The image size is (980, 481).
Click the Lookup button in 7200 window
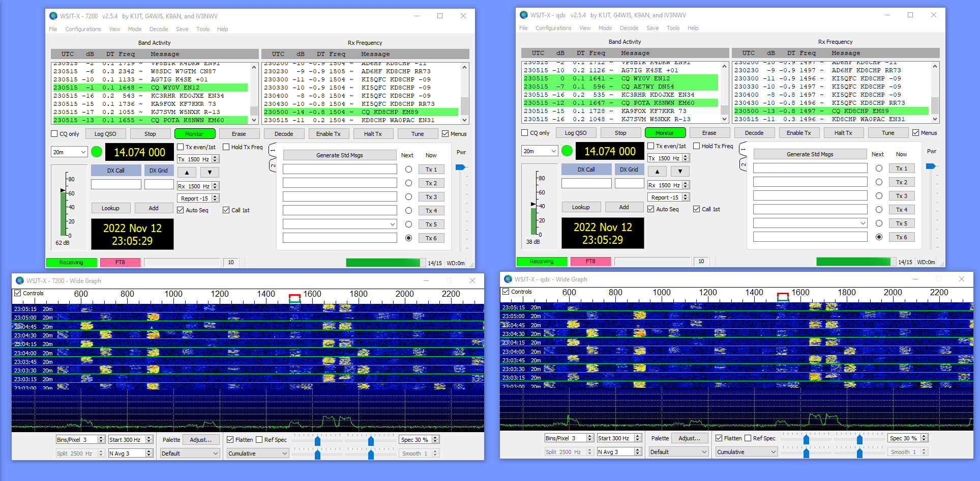point(110,208)
